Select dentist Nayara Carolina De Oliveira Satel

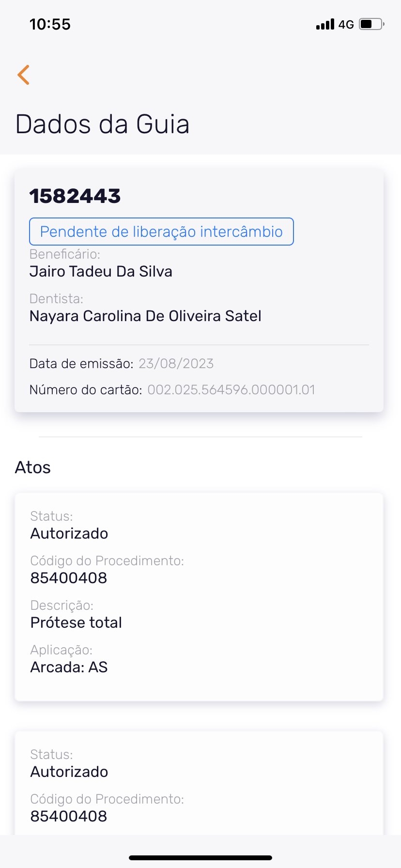[145, 316]
